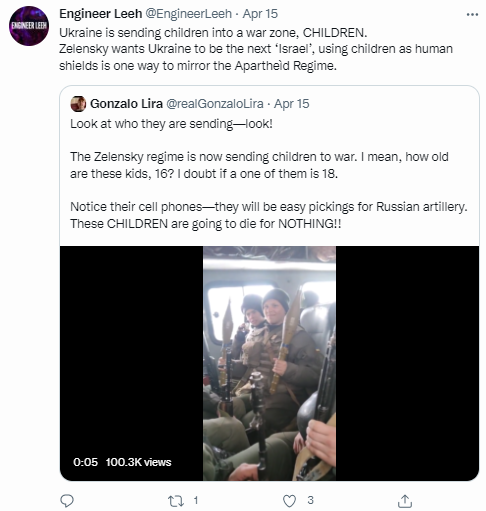
Task: Open Engineer Leeh profile avatar
Action: click(x=29, y=26)
